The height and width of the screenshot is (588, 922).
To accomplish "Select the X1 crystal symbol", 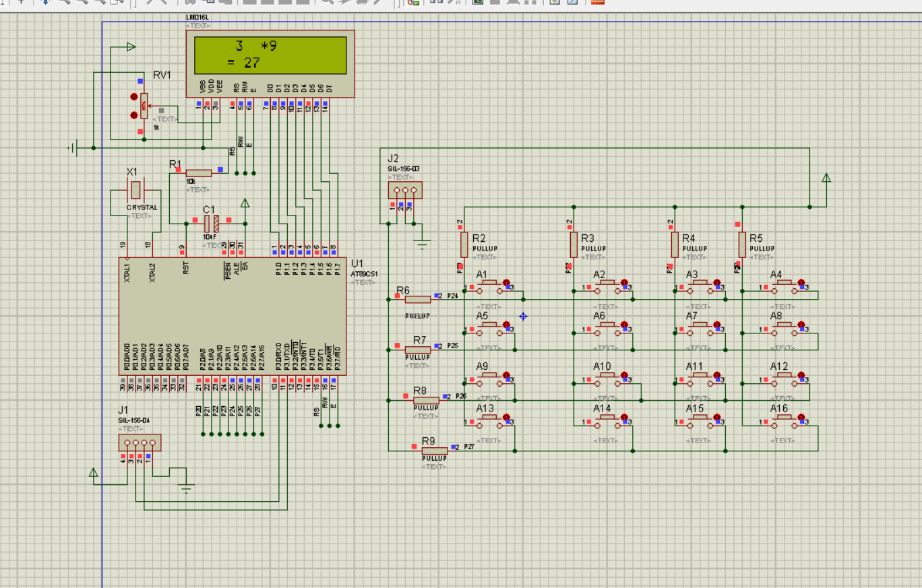I will tap(135, 190).
